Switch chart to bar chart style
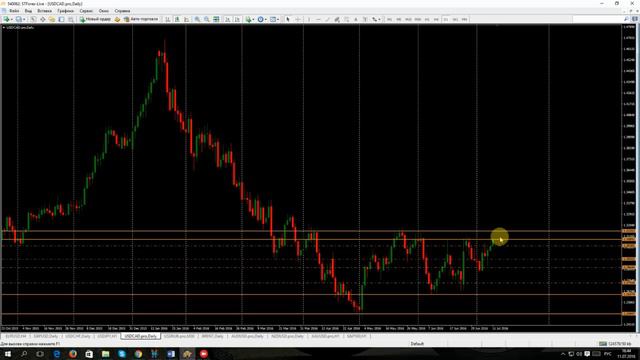 (x=167, y=19)
